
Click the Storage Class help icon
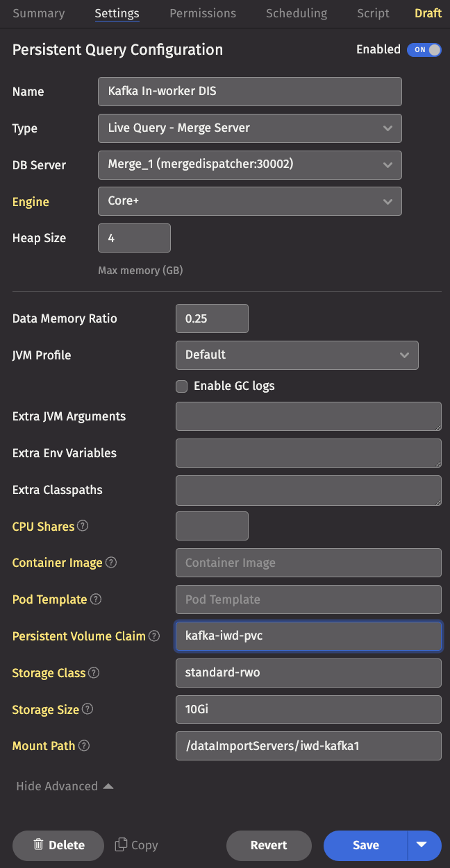coord(94,673)
